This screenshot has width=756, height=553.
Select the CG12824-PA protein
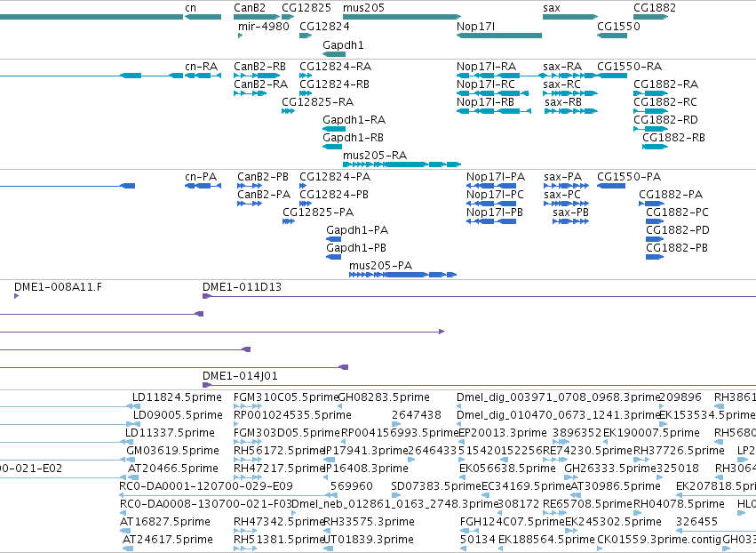click(x=303, y=186)
